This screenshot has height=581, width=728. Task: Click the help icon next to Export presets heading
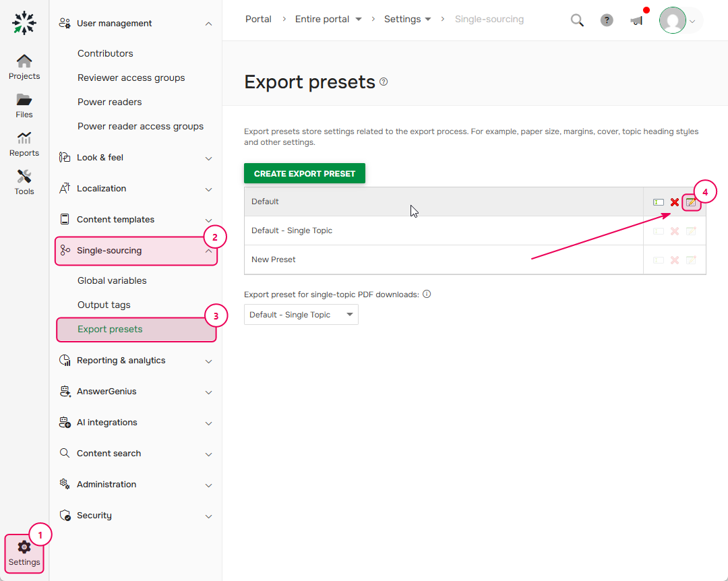click(x=384, y=82)
